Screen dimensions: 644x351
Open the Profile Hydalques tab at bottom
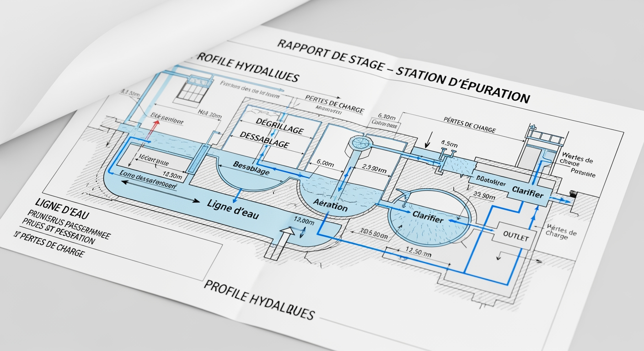point(261,300)
